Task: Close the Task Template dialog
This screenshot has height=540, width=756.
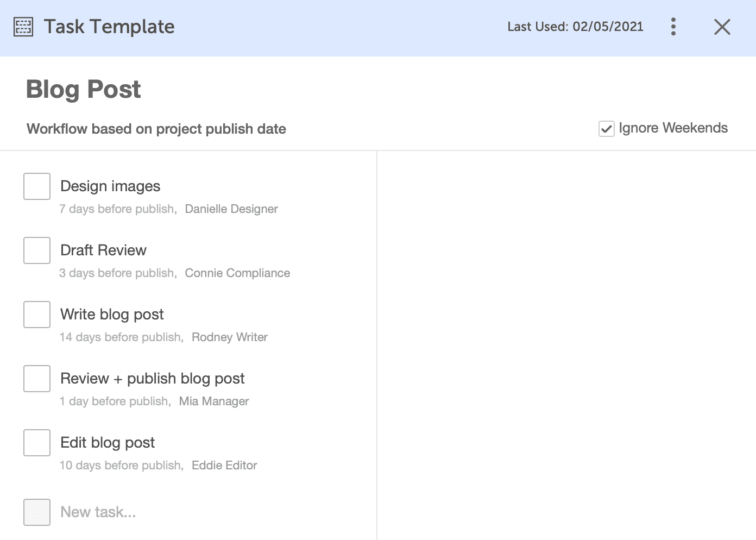Action: [x=722, y=27]
